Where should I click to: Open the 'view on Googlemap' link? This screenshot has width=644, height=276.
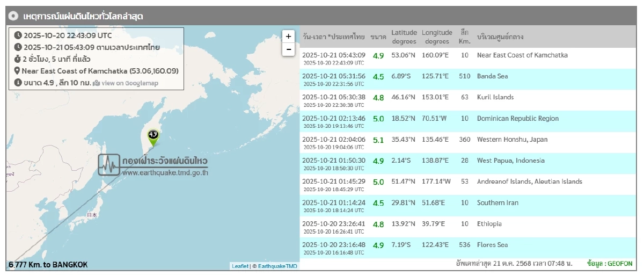130,83
